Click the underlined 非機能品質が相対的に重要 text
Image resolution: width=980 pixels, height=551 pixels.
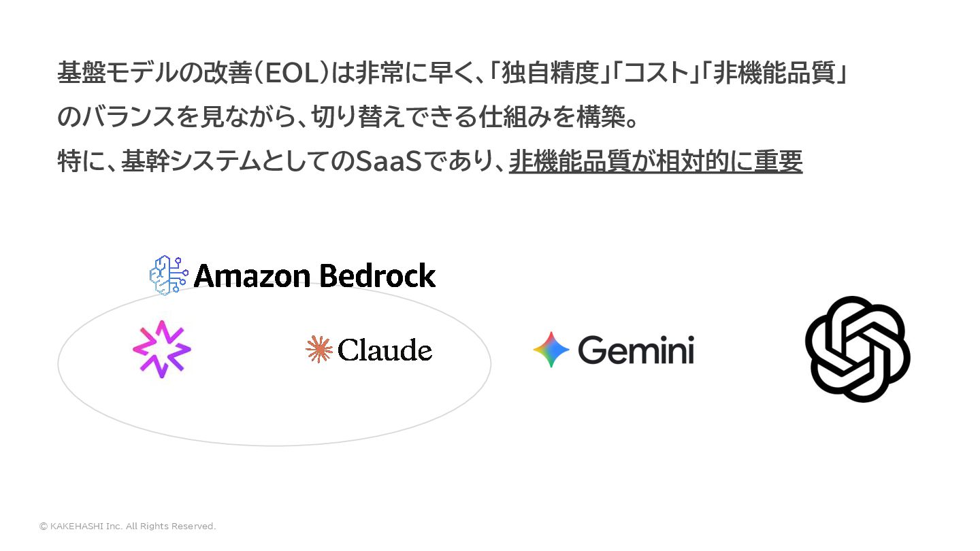[655, 162]
